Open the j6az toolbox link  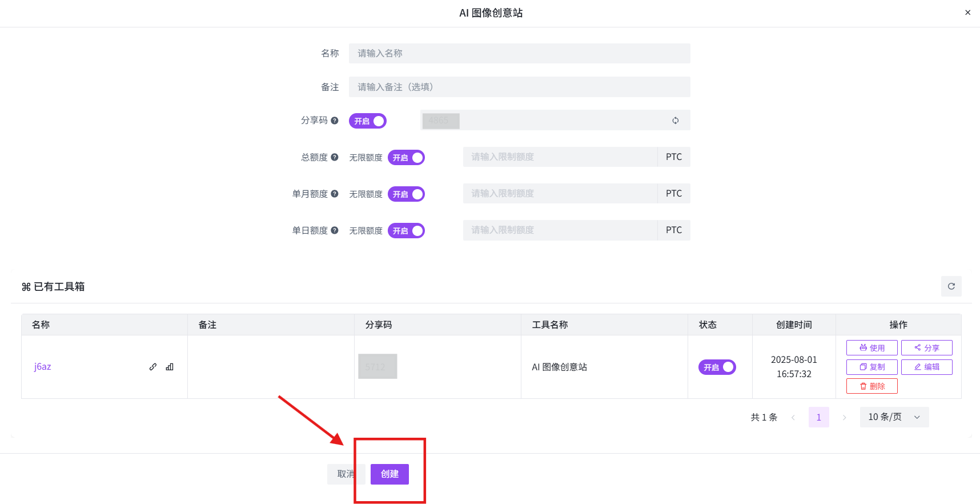(43, 366)
